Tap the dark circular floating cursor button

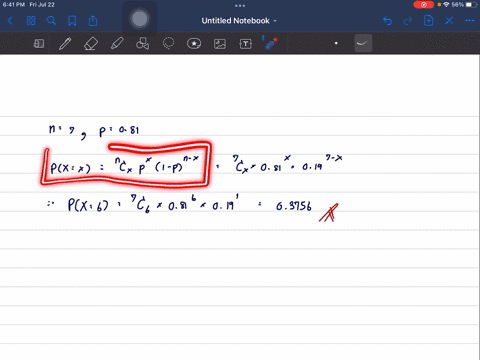pyautogui.click(x=140, y=19)
